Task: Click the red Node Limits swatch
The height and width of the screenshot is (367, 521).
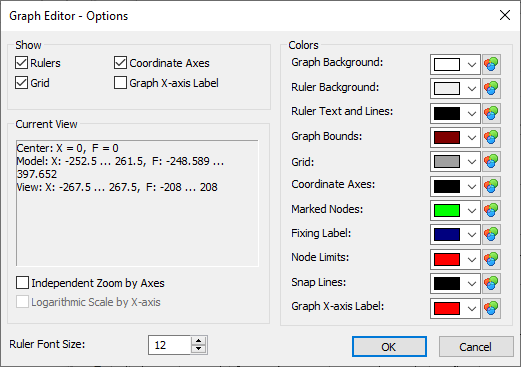Action: tap(447, 259)
